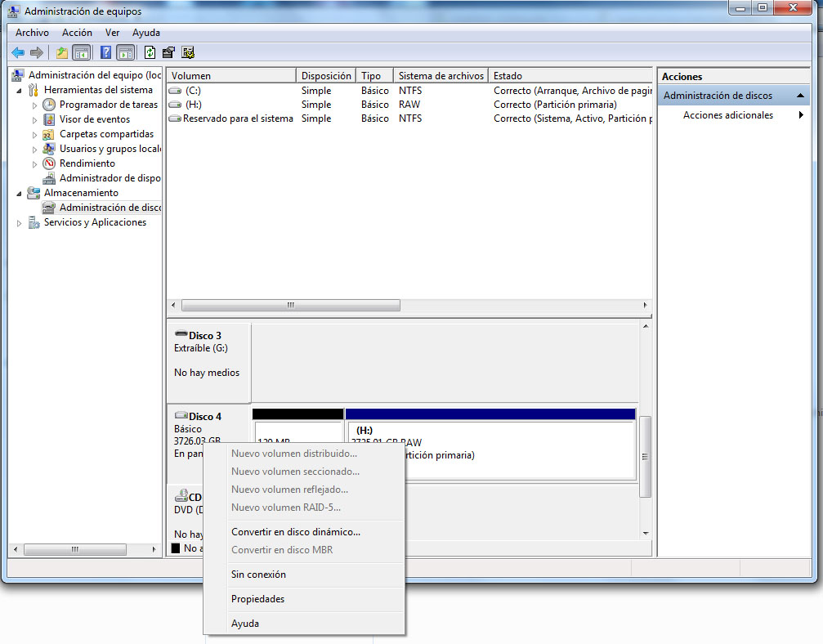Click the Disco 4 drive icon
Screen dimensions: 823x644
pyautogui.click(x=181, y=415)
